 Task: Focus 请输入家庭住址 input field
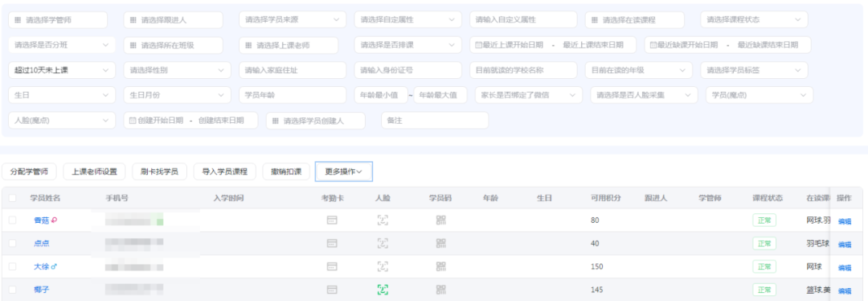tap(293, 70)
